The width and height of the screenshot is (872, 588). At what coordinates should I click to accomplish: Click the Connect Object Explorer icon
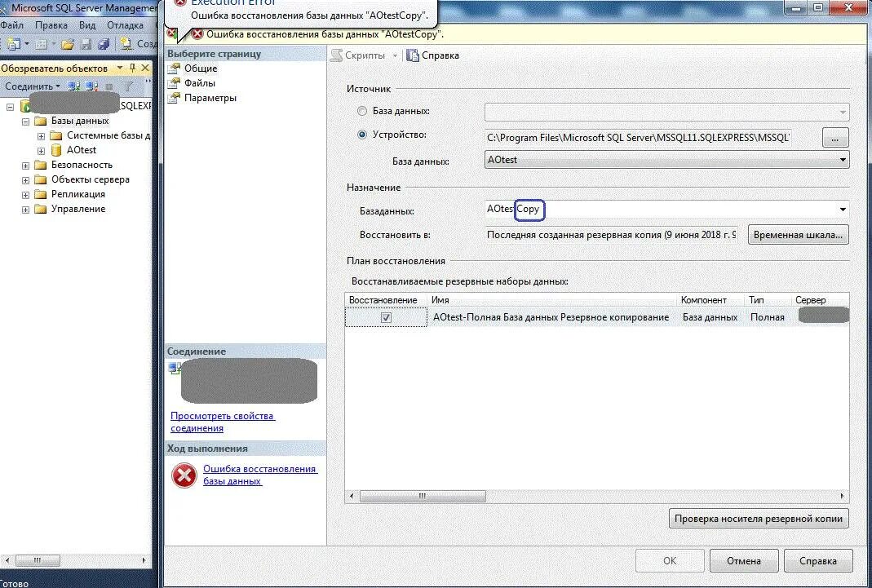(x=74, y=86)
